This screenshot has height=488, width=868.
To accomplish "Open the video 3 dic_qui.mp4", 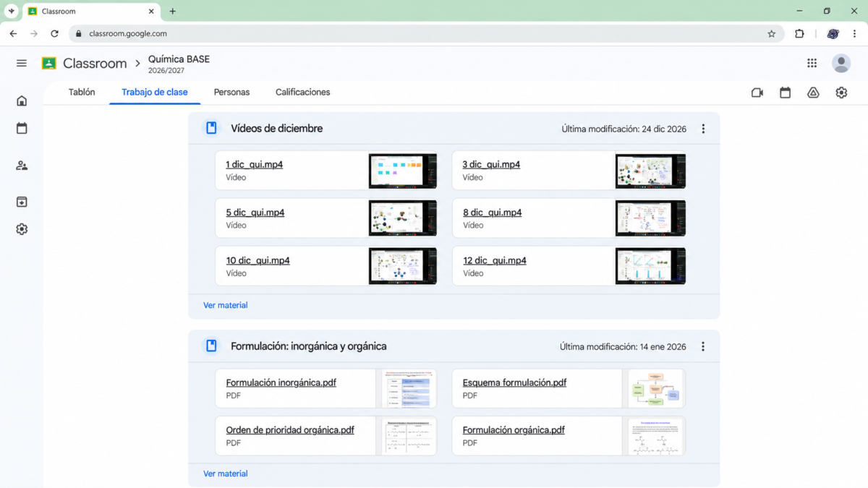I will (491, 165).
